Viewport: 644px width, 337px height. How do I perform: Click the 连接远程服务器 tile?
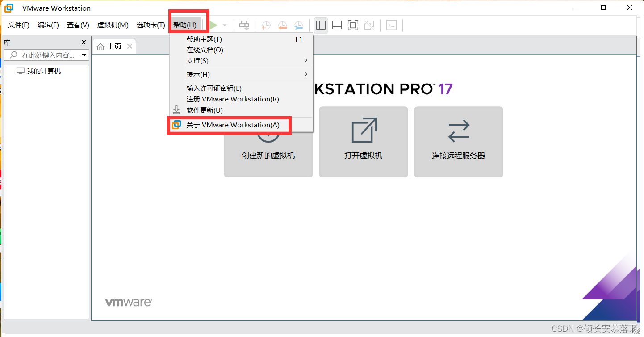coord(459,142)
